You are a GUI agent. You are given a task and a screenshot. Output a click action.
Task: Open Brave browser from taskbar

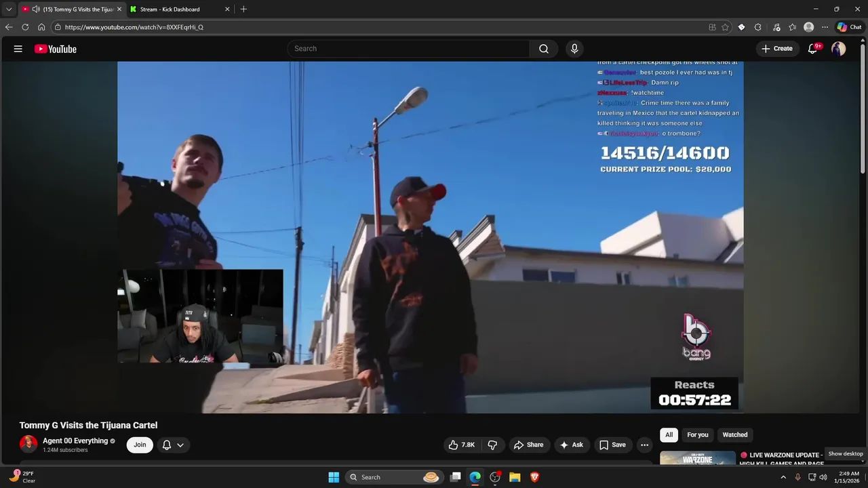coord(534,477)
